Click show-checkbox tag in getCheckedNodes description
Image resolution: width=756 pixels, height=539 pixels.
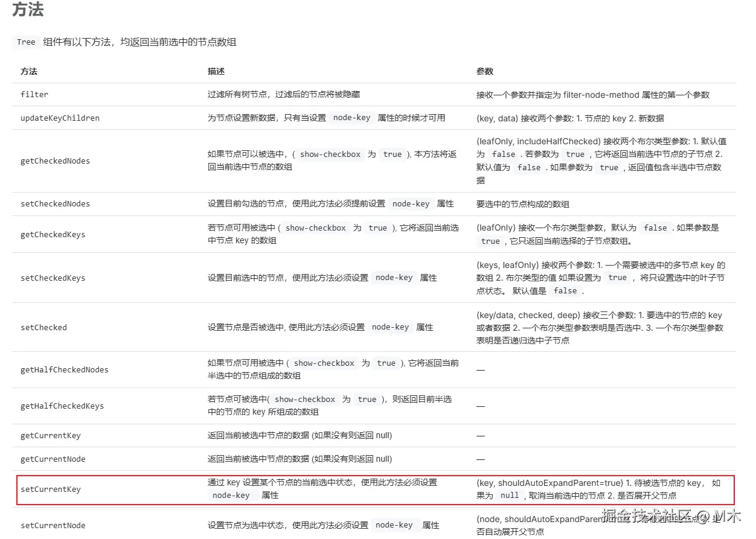(x=330, y=154)
